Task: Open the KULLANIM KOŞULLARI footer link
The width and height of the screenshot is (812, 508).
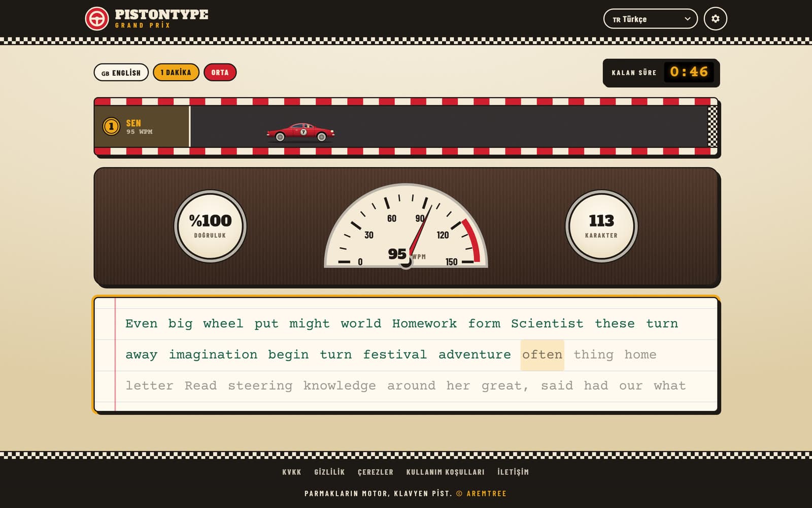Action: [445, 472]
